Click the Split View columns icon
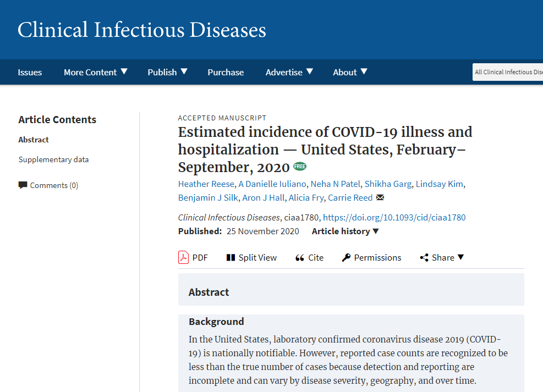Image resolution: width=543 pixels, height=392 pixels. (x=231, y=257)
